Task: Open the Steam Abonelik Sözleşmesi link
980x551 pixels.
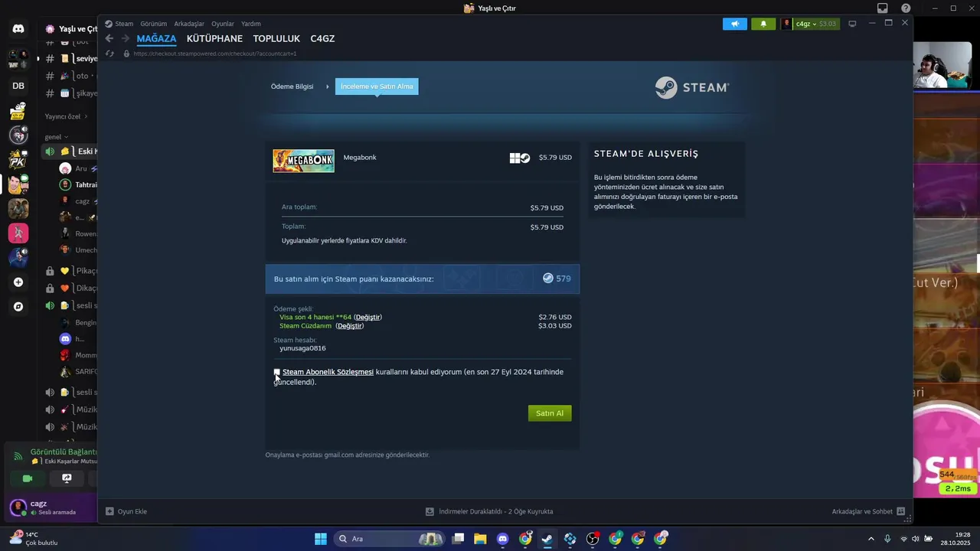Action: pos(328,372)
